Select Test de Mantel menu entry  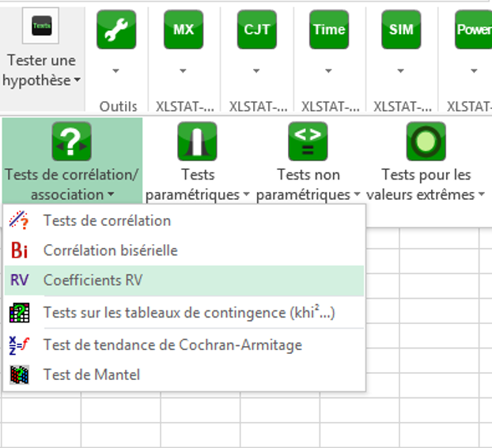click(x=184, y=375)
